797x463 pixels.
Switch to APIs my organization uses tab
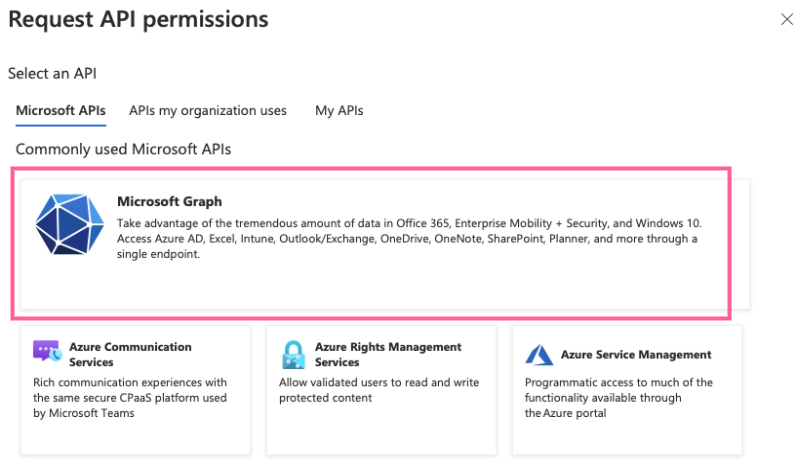pyautogui.click(x=208, y=111)
